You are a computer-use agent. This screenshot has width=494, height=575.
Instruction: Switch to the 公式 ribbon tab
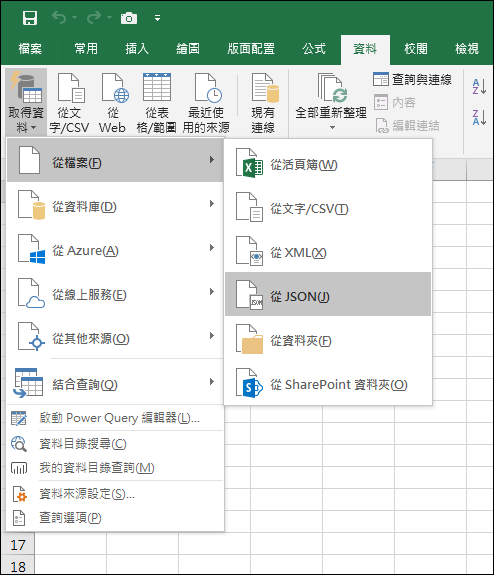coord(314,49)
